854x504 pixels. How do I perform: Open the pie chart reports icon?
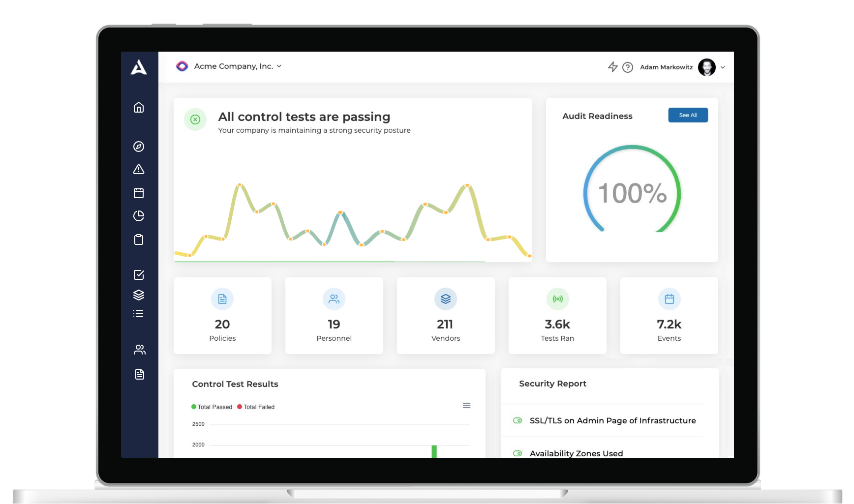pyautogui.click(x=139, y=216)
